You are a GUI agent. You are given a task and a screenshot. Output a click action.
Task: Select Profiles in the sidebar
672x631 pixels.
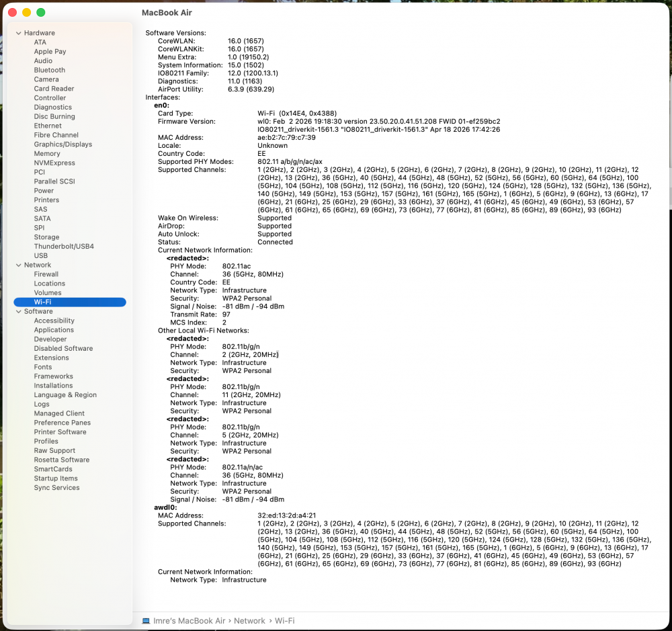pyautogui.click(x=46, y=441)
